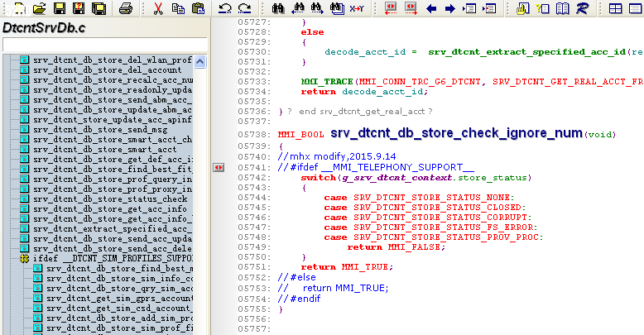The image size is (644, 335).
Task: Search backward with binoculars left-arrow icon
Action: [298, 7]
